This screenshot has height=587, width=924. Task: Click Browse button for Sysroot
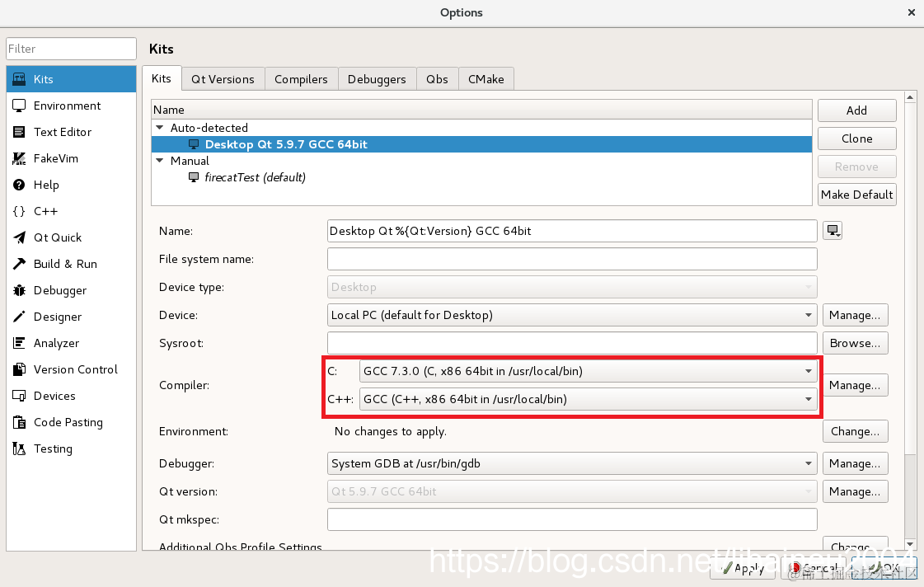coord(855,343)
